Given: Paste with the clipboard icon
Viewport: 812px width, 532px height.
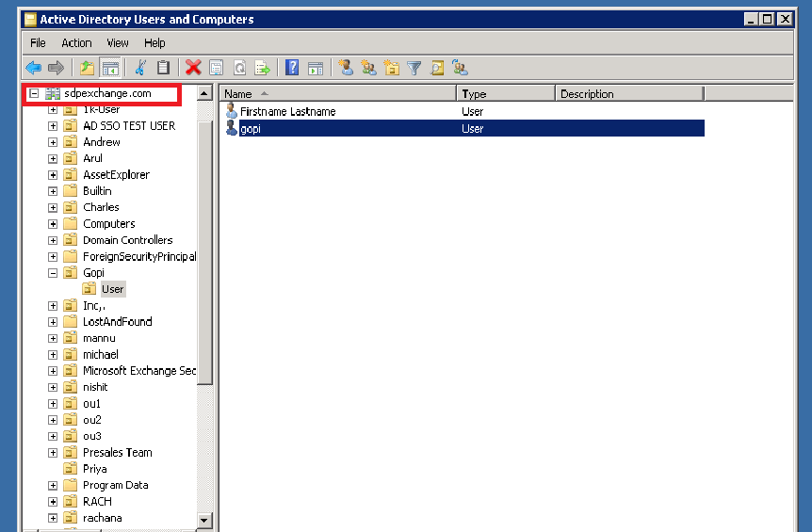Looking at the screenshot, I should pos(163,68).
